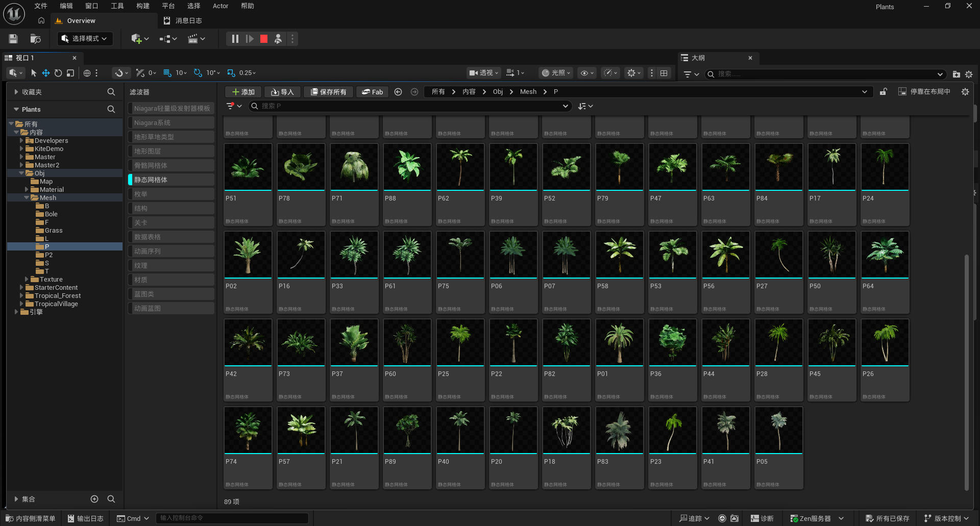This screenshot has height=526, width=980.
Task: Open the viewport layout grid icon
Action: point(664,73)
